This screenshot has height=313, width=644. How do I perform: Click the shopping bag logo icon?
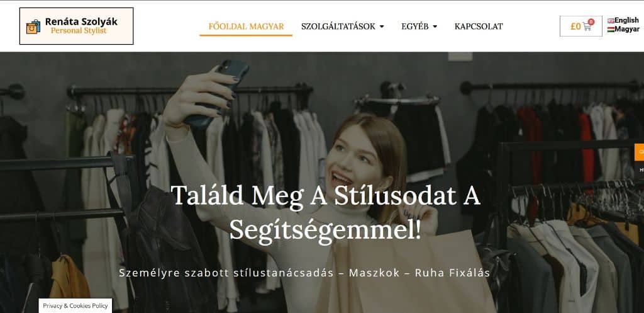click(33, 26)
